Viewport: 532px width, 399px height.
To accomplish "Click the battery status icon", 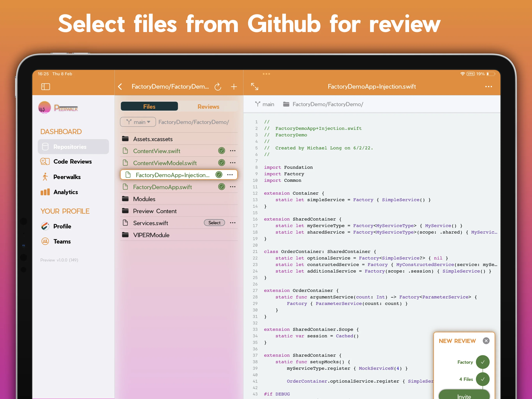I will 491,74.
